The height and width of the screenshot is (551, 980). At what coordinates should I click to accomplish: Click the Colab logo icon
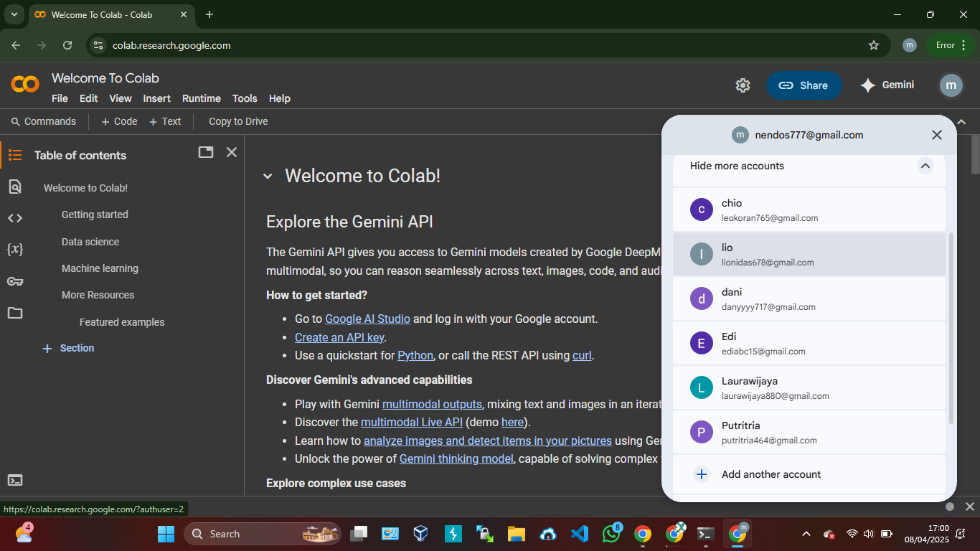pyautogui.click(x=25, y=85)
